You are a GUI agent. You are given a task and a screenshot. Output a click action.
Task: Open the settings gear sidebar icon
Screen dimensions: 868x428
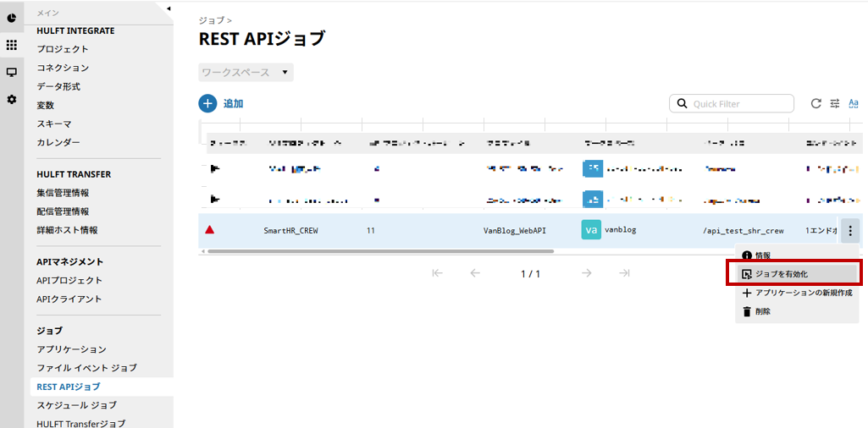coord(12,99)
